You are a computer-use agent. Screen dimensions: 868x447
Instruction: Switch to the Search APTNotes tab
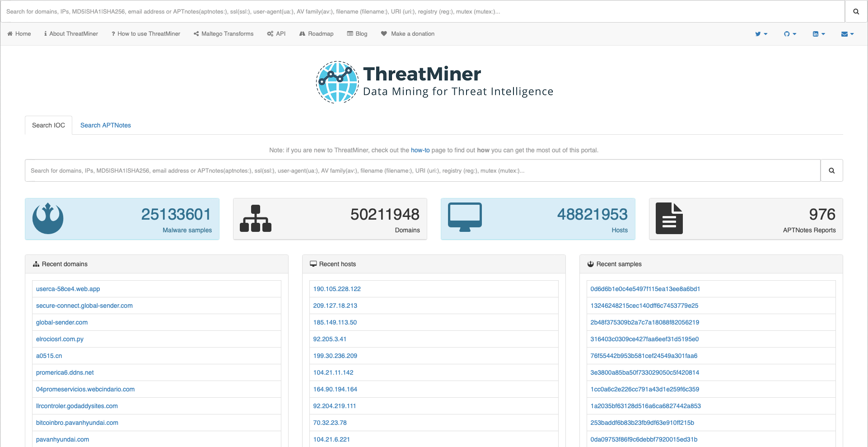click(106, 125)
